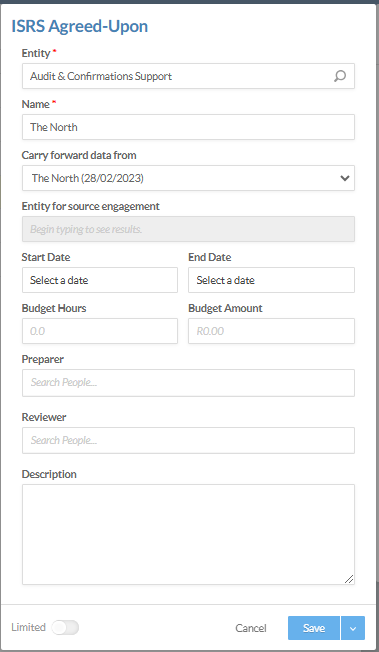Save the engagement
379x652 pixels.
click(314, 628)
